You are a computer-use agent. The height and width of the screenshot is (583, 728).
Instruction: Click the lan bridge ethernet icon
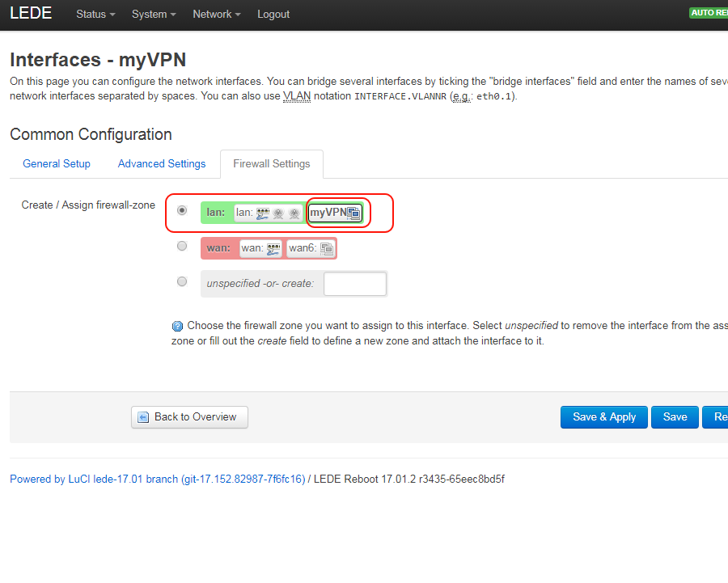tap(263, 213)
